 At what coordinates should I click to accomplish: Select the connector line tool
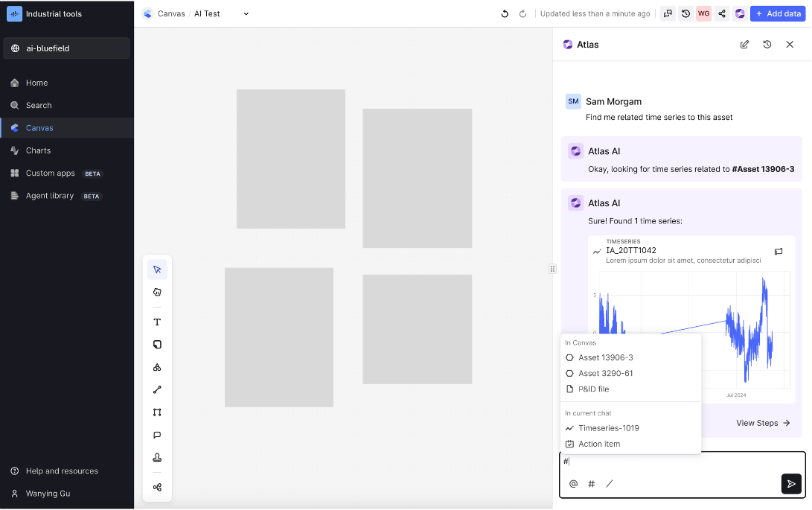[157, 389]
